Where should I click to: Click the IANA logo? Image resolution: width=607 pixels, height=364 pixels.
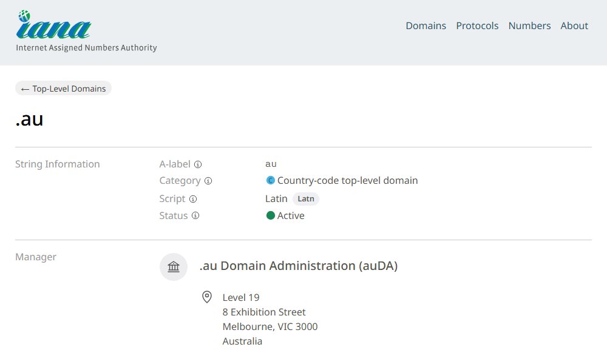(53, 25)
